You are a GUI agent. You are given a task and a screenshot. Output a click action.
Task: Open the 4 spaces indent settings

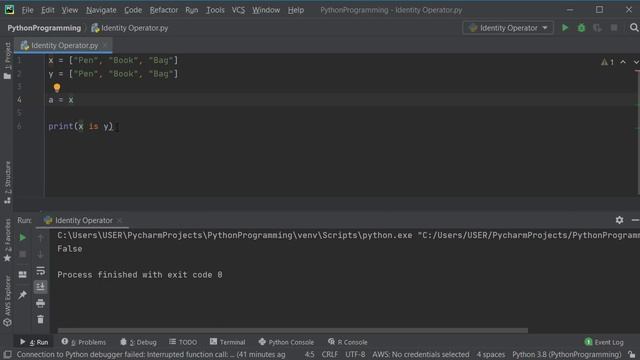[491, 354]
